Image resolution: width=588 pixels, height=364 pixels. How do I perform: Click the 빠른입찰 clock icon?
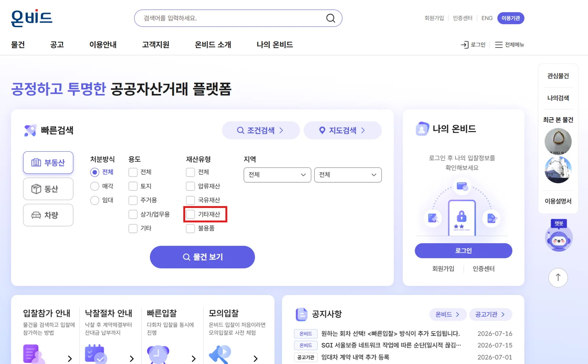158,354
